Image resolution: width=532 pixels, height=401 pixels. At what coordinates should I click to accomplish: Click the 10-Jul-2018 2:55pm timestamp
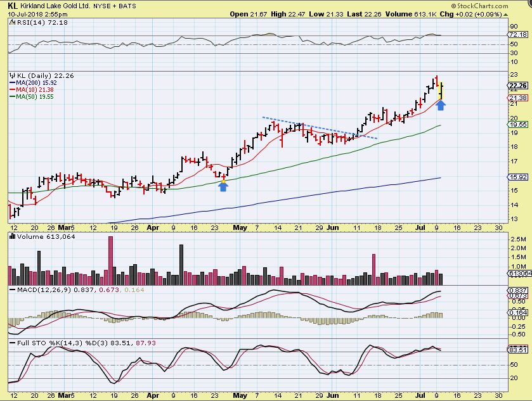(37, 14)
